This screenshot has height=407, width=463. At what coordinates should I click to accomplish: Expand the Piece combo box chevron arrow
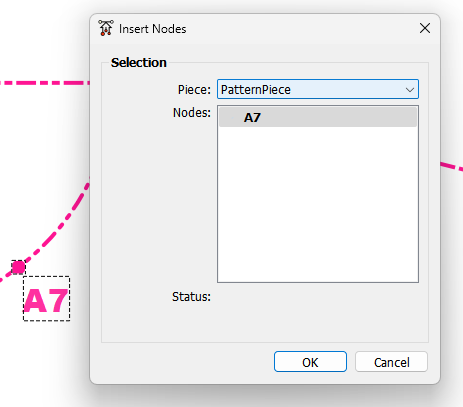410,90
